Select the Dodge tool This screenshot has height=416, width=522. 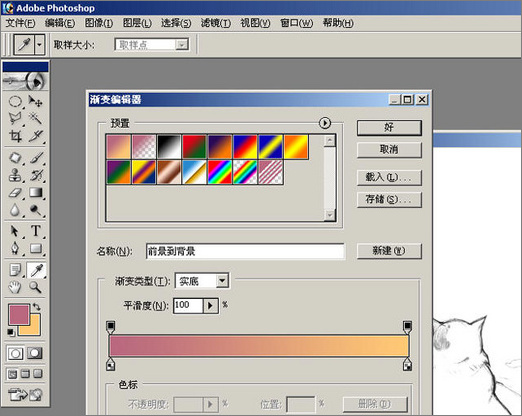[x=35, y=210]
